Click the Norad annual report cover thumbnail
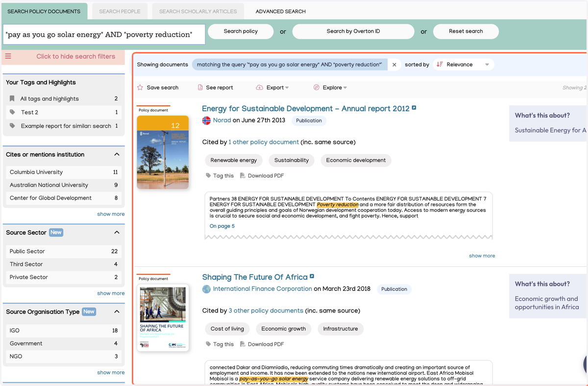Image resolution: width=588 pixels, height=386 pixels. 163,152
